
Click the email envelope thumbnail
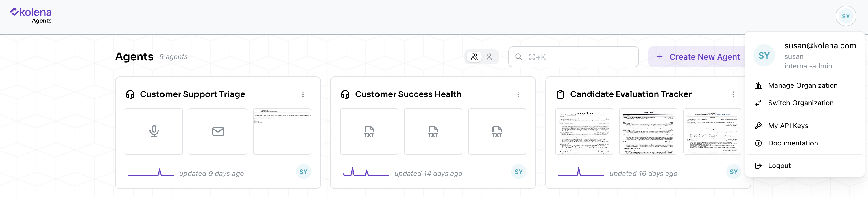pos(218,131)
